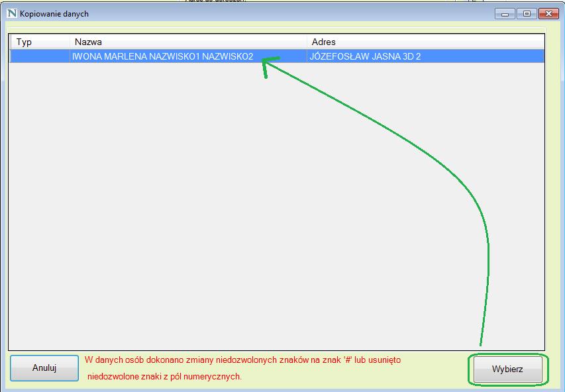Minimize the Kopiowanie danych window
This screenshot has height=392, width=565.
pos(505,14)
